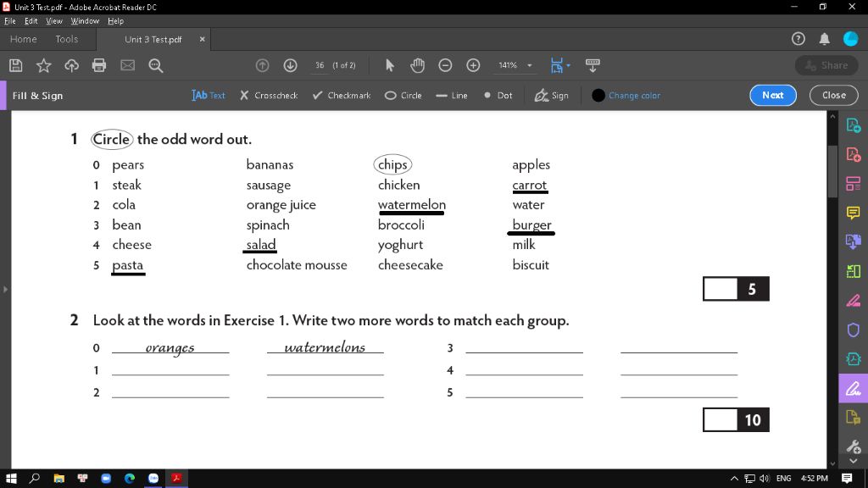The image size is (868, 488).
Task: Open the View menu
Action: tap(53, 21)
